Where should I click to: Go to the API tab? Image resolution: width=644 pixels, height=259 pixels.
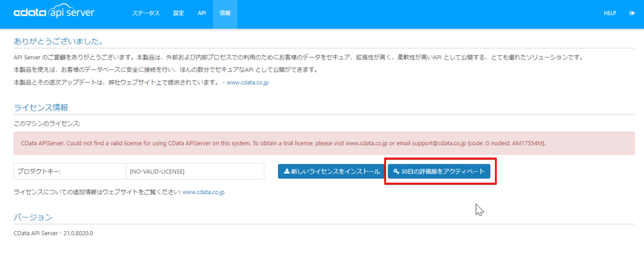click(x=202, y=13)
